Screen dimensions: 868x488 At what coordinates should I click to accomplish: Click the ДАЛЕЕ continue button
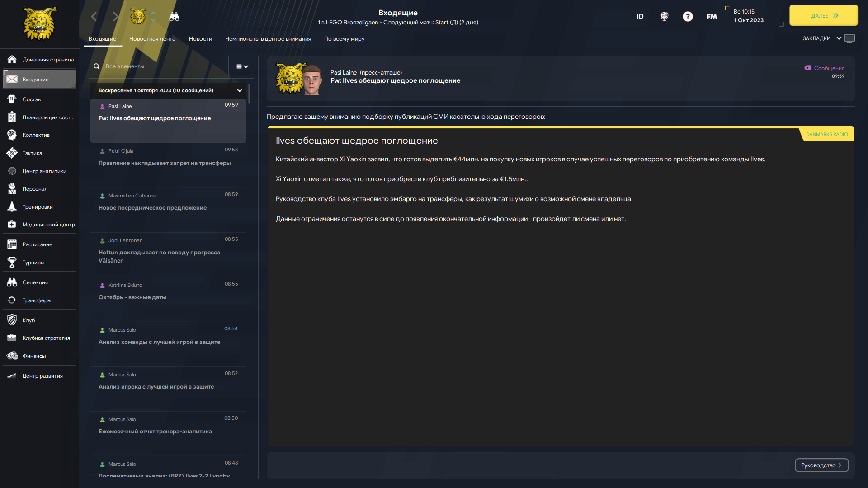click(823, 16)
